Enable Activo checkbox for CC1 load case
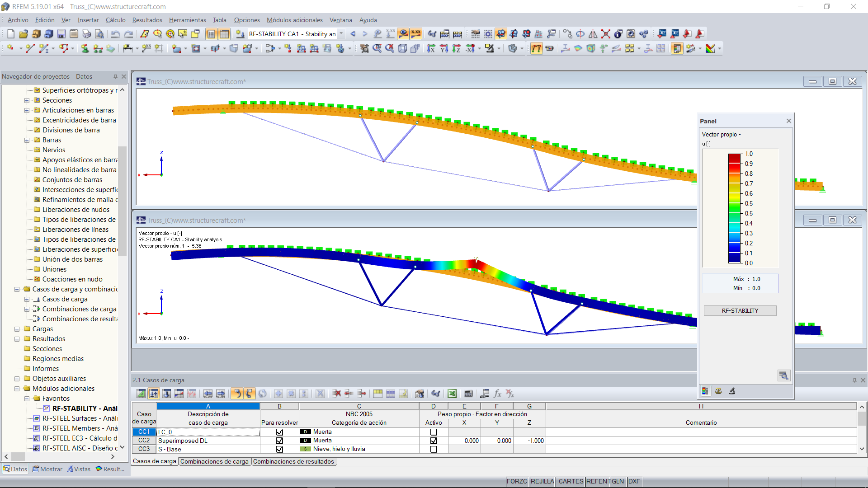Screen dimensions: 868x488 point(433,432)
